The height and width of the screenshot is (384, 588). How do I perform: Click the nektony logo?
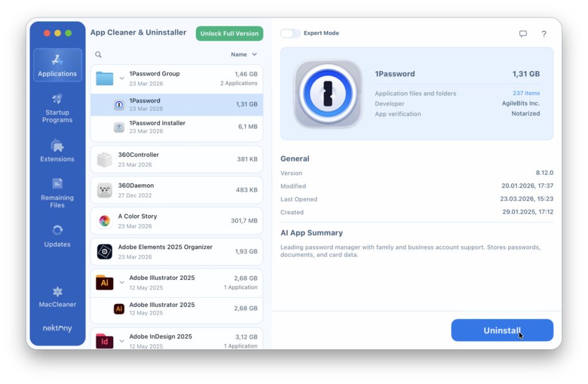(57, 328)
